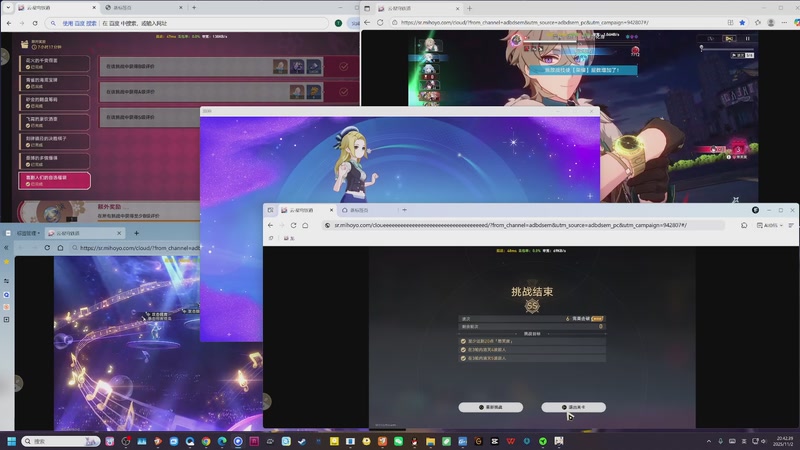Image resolution: width=800 pixels, height=450 pixels.
Task: Collapse the sidebar in the bottom-left browser
Action: [6, 247]
